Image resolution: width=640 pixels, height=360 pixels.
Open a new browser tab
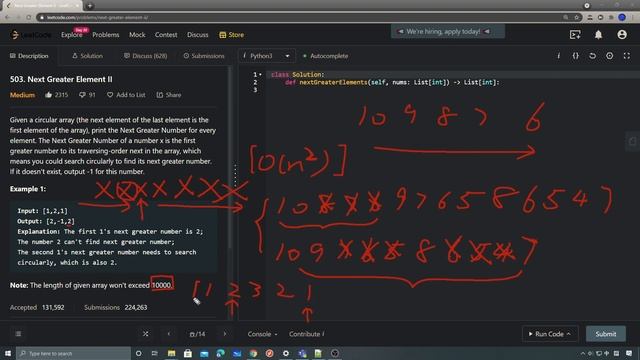90,6
